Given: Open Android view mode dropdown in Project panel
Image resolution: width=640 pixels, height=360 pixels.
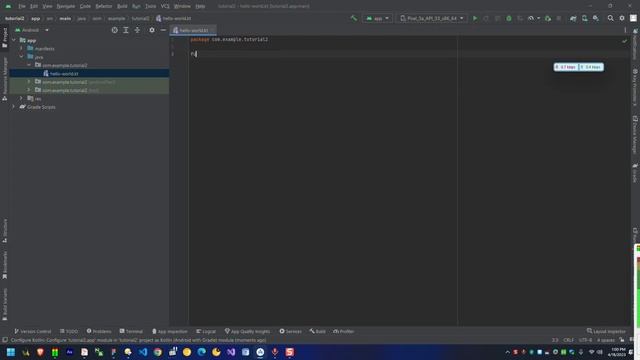Looking at the screenshot, I should (32, 30).
